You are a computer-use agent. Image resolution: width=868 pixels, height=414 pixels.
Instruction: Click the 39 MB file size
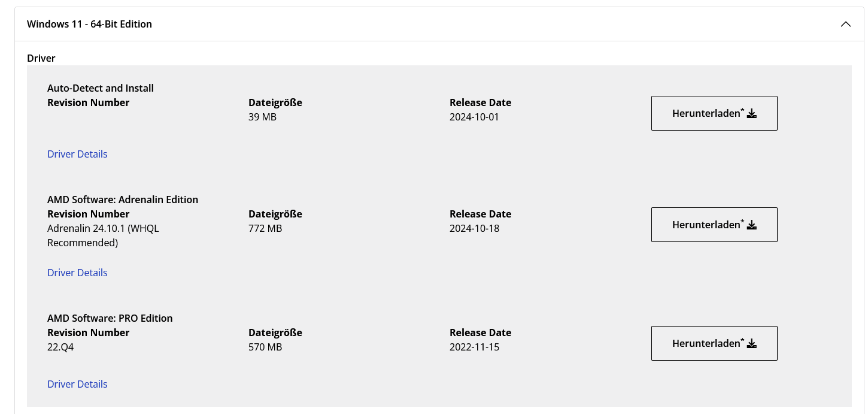262,117
